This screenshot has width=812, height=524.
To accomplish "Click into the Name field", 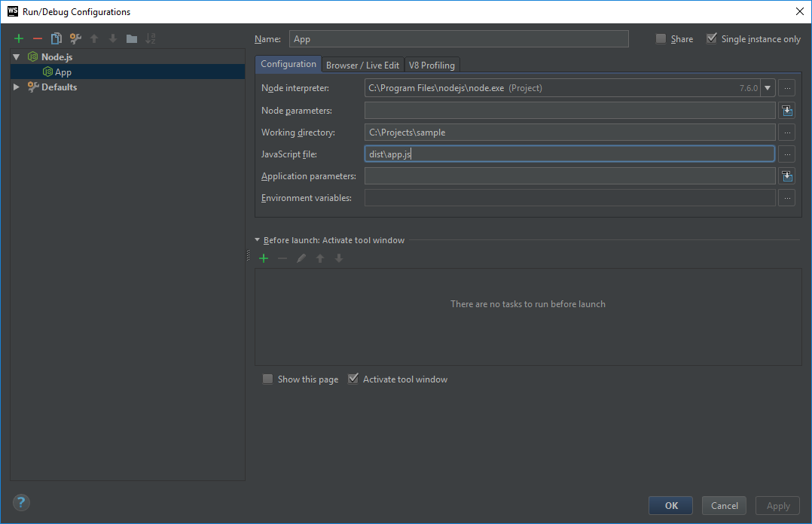I will tap(459, 39).
